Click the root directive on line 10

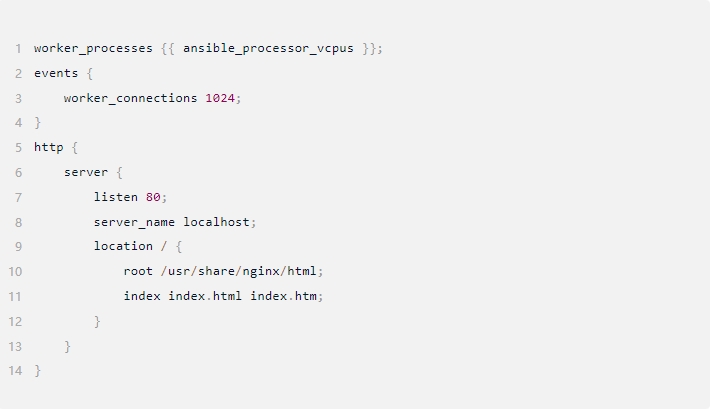pyautogui.click(x=138, y=271)
